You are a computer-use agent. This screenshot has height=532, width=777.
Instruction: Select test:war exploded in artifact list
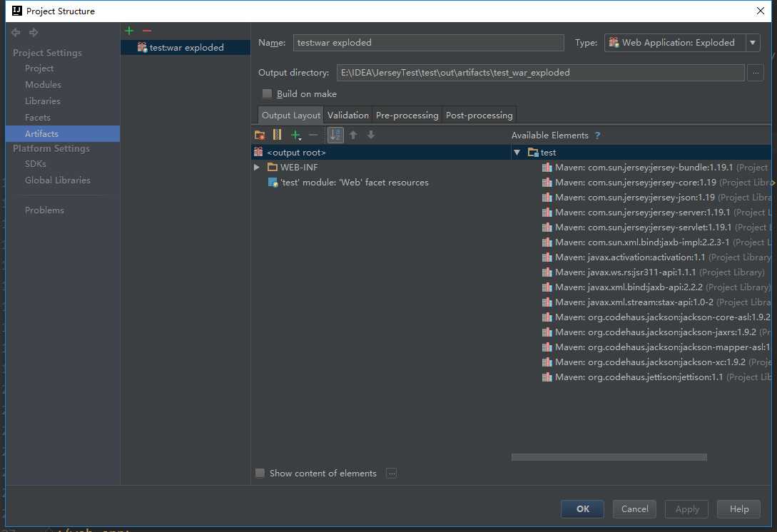tap(186, 47)
